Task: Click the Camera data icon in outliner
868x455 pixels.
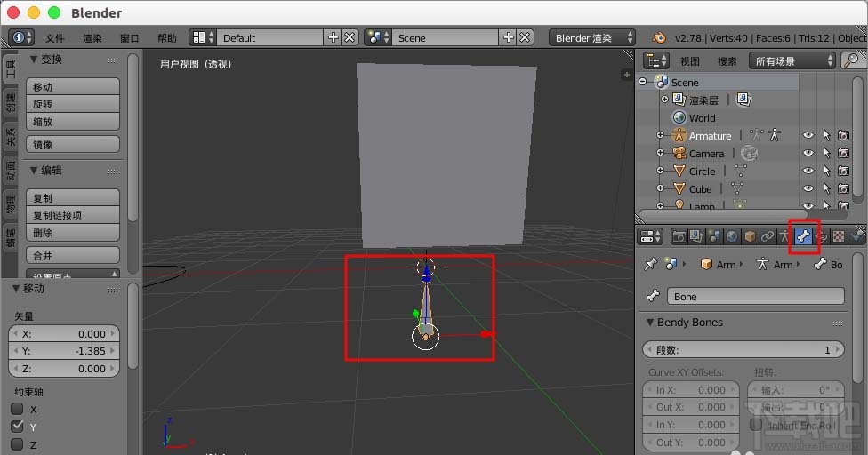Action: tap(749, 153)
